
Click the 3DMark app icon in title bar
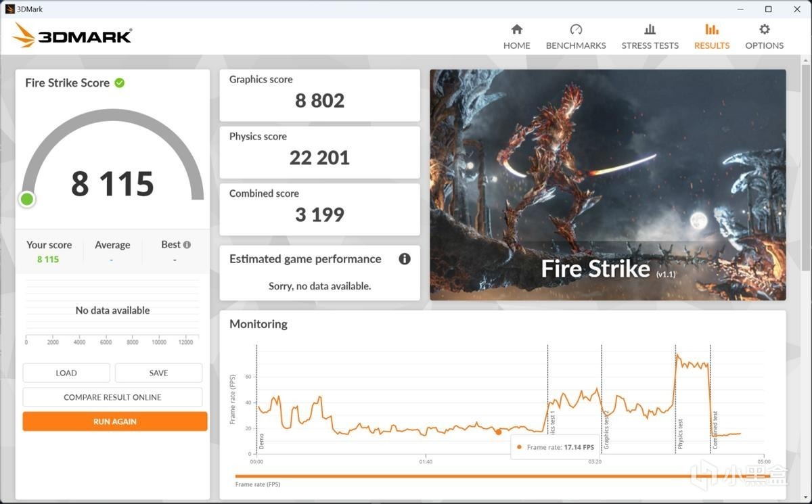click(9, 9)
